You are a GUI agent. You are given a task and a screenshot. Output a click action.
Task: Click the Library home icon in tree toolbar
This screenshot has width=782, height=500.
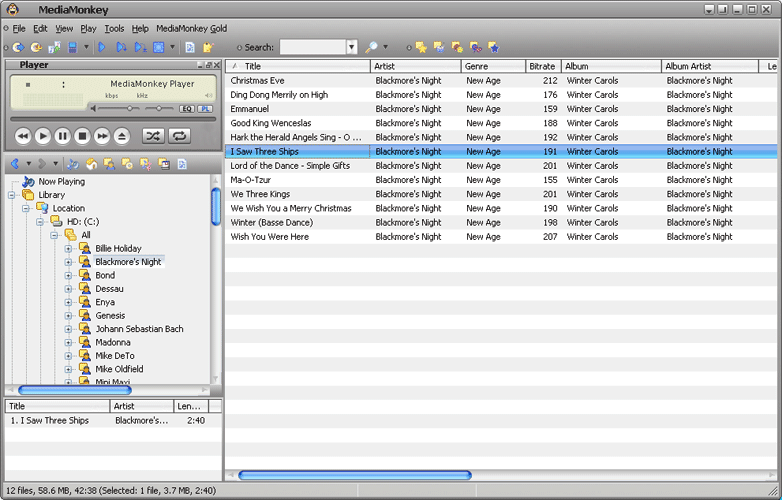click(x=91, y=164)
